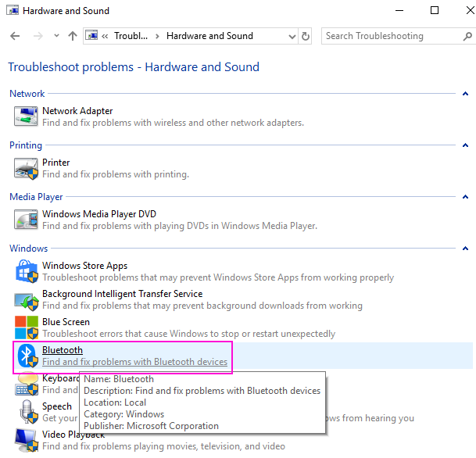476x458 pixels.
Task: Collapse the Printing section
Action: pos(465,145)
